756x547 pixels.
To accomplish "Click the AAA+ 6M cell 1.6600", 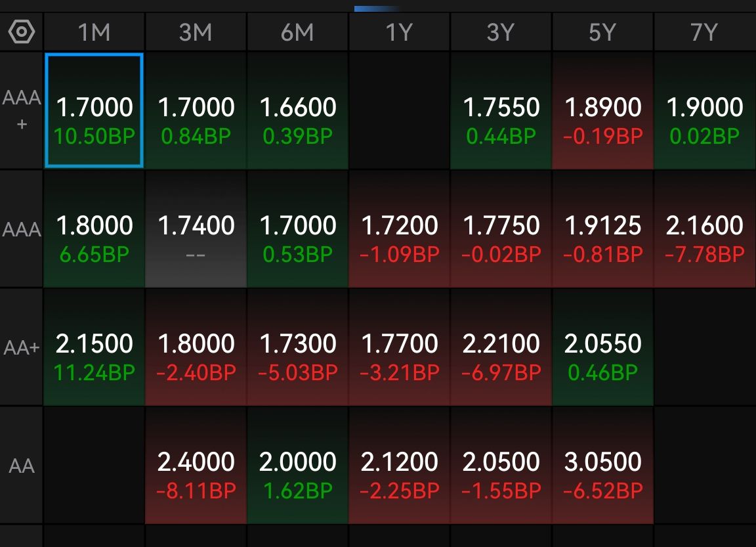I will (297, 110).
